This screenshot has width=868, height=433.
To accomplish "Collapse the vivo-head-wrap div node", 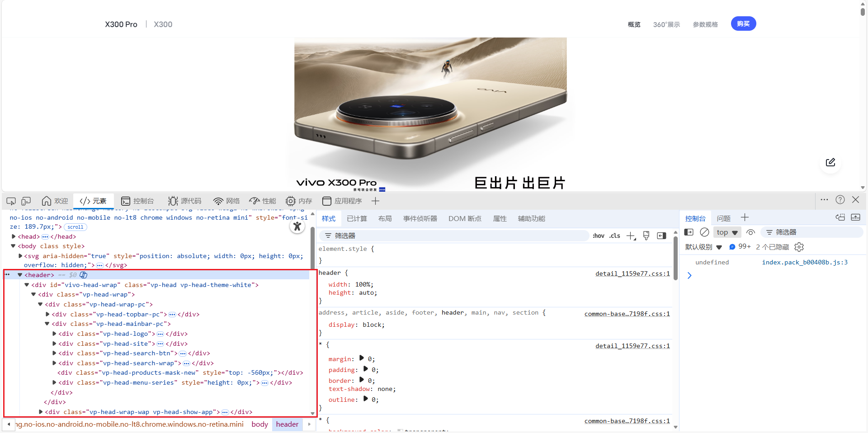I will coord(27,285).
